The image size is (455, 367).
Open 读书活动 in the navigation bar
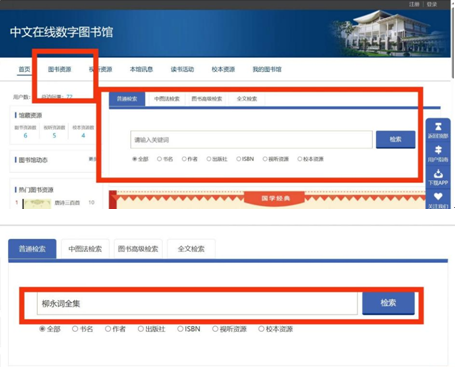[x=182, y=69]
